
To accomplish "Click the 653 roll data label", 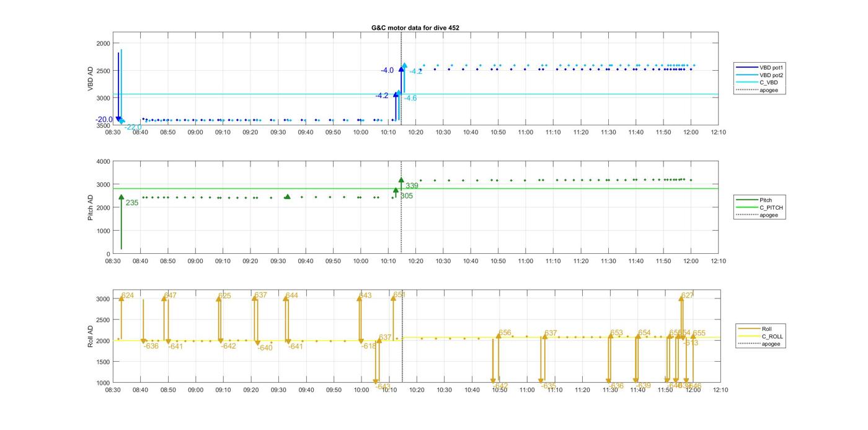I will [616, 333].
